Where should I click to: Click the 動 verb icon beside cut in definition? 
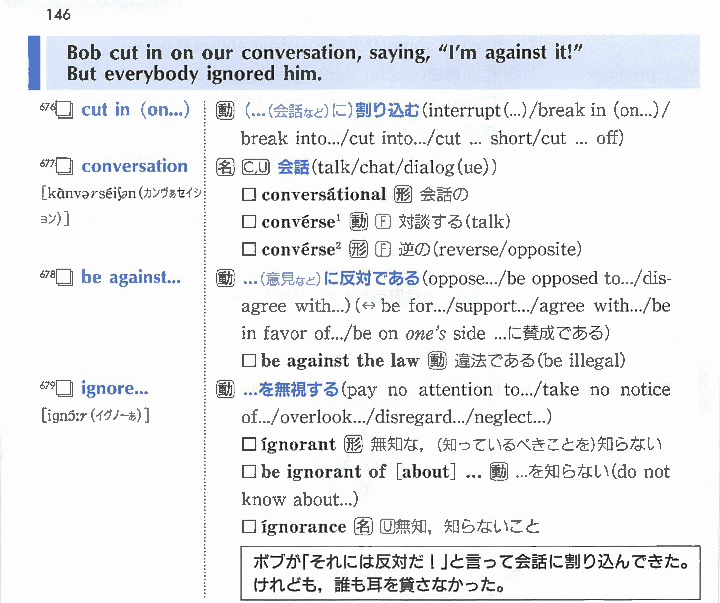(x=226, y=110)
